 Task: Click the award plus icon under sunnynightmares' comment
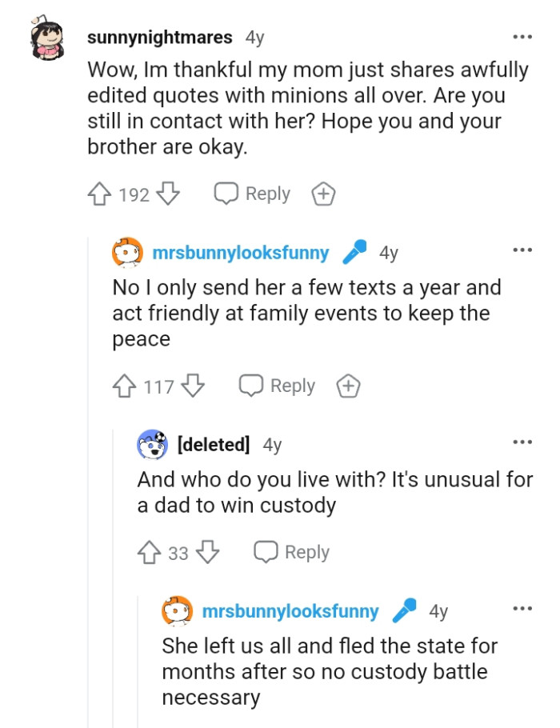coord(323,193)
